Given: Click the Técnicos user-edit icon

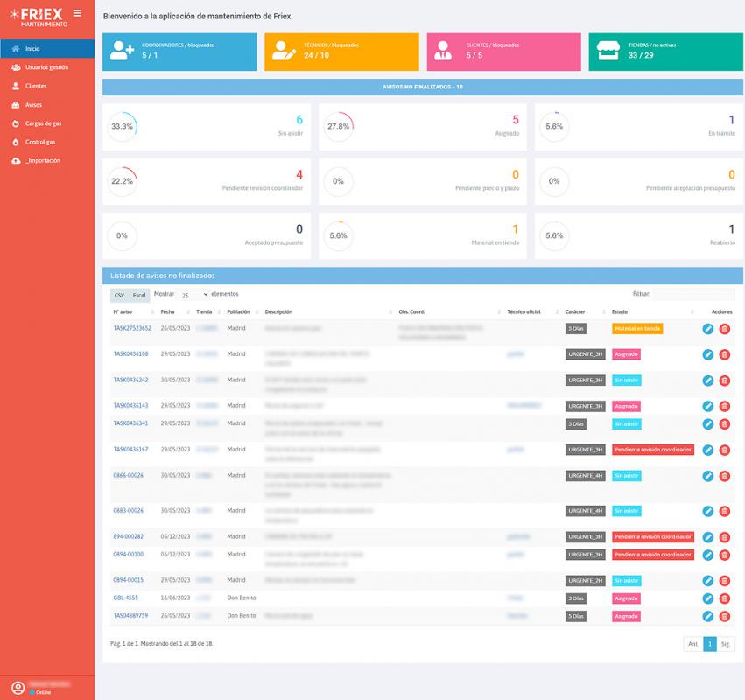Looking at the screenshot, I should [x=285, y=51].
